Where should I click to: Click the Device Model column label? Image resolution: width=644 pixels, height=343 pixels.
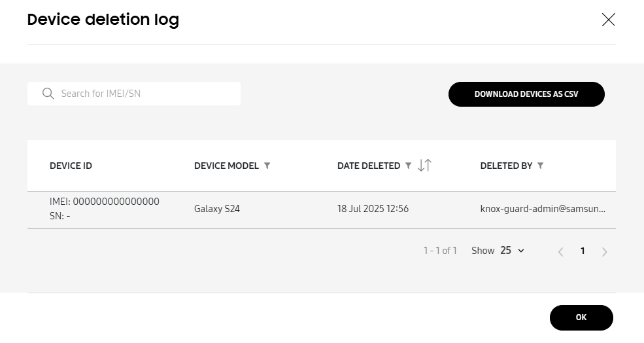pos(226,166)
